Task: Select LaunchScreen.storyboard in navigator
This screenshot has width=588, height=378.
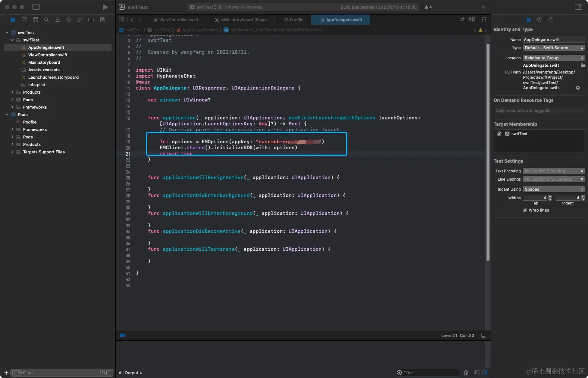Action: 53,77
